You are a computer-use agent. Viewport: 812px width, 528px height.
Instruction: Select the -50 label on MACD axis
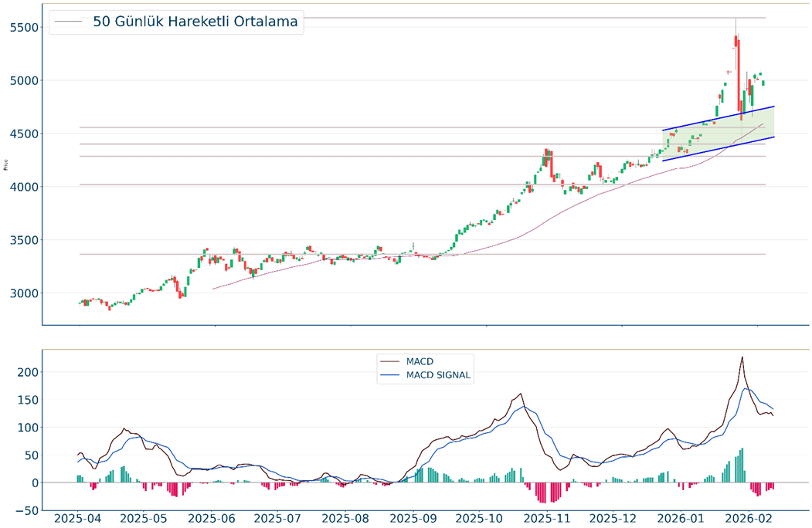tap(25, 510)
